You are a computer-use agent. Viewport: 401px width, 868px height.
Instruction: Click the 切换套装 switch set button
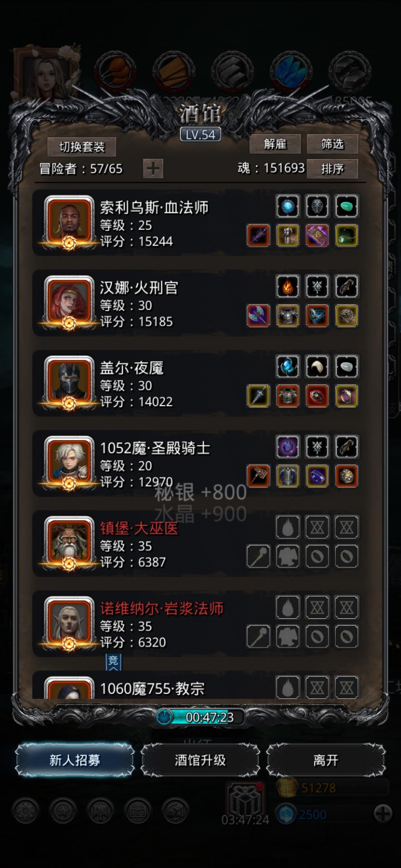point(82,147)
